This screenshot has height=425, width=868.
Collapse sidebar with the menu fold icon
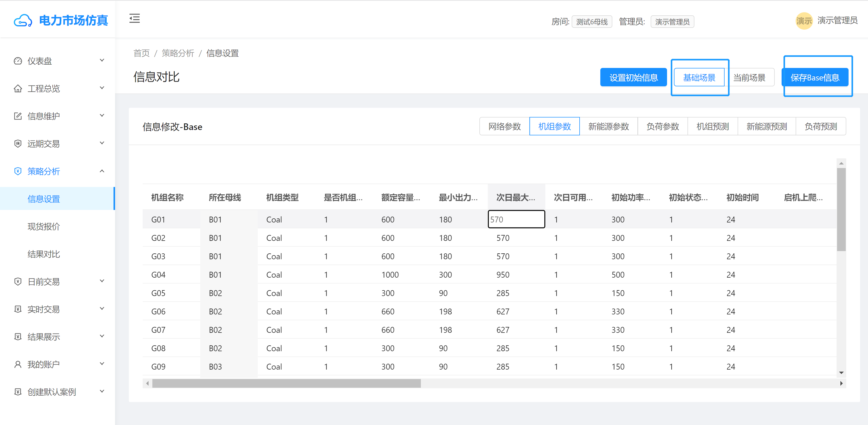(134, 18)
